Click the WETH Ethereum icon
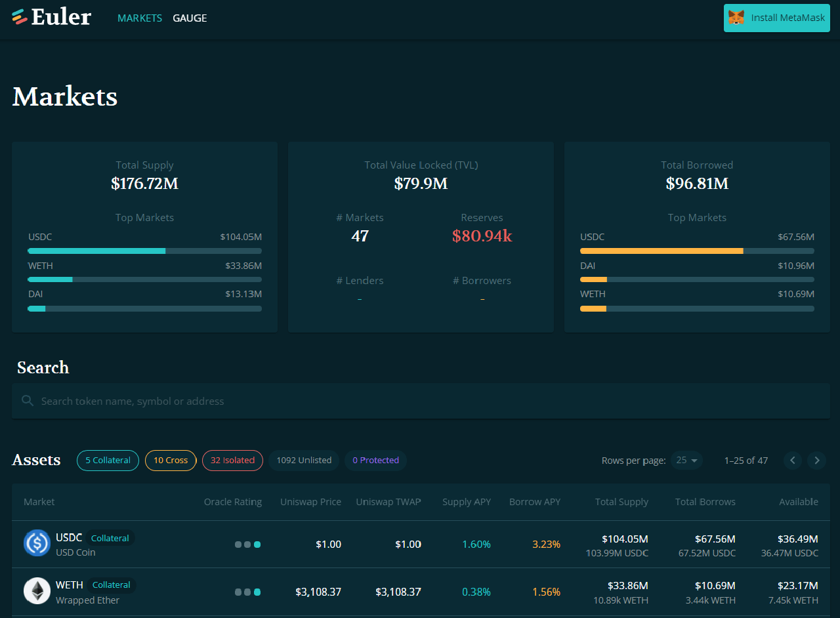The image size is (840, 618). point(37,590)
